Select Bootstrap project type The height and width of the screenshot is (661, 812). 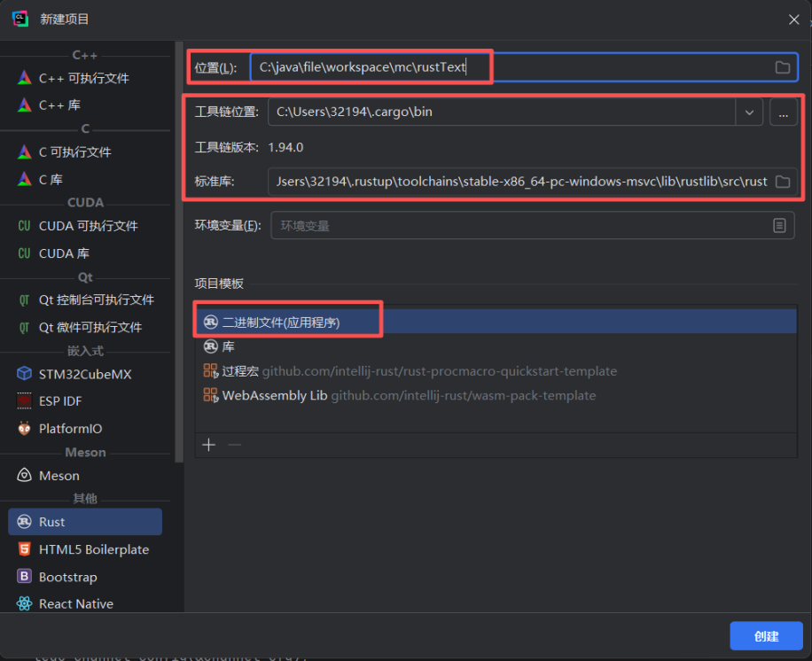[85, 577]
